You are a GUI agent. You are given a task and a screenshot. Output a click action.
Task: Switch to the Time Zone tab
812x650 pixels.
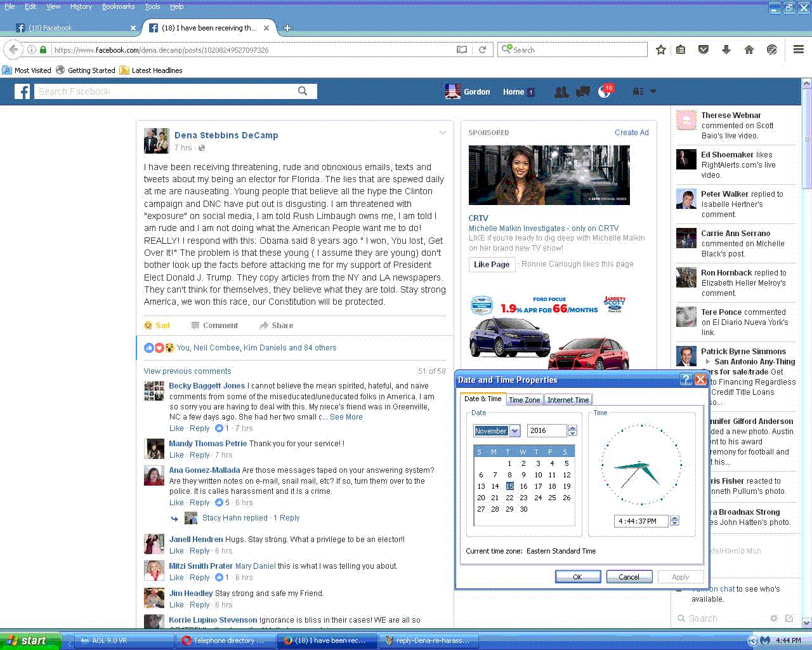point(524,400)
